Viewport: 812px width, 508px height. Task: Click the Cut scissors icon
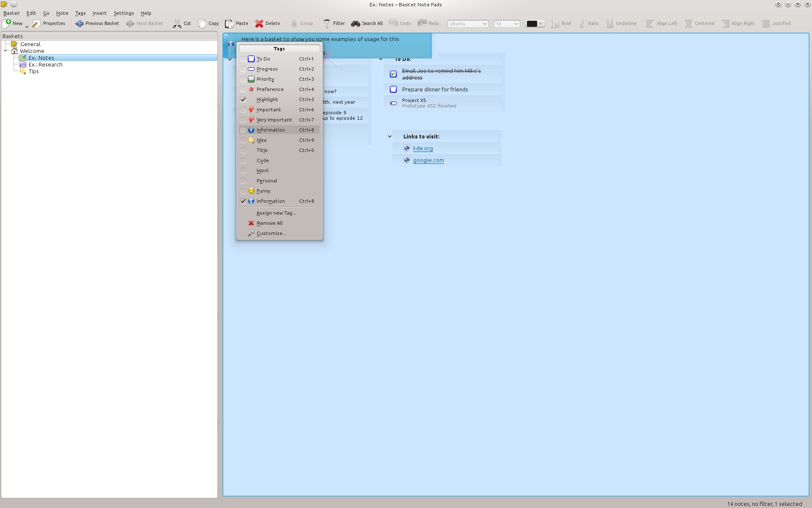177,23
